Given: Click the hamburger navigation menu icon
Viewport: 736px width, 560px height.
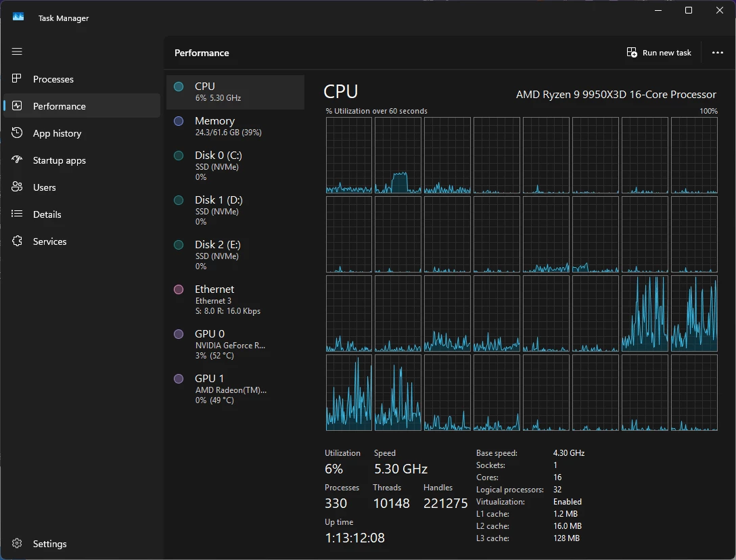Looking at the screenshot, I should click(17, 51).
